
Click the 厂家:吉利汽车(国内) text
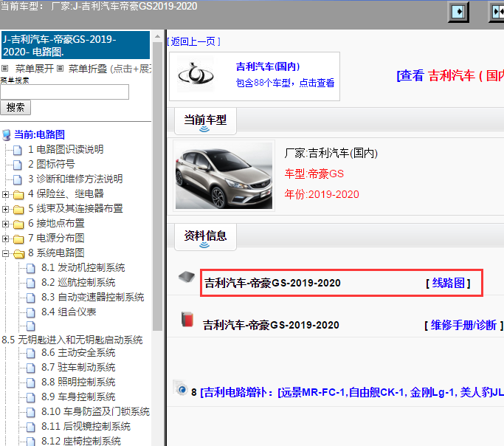pyautogui.click(x=331, y=153)
